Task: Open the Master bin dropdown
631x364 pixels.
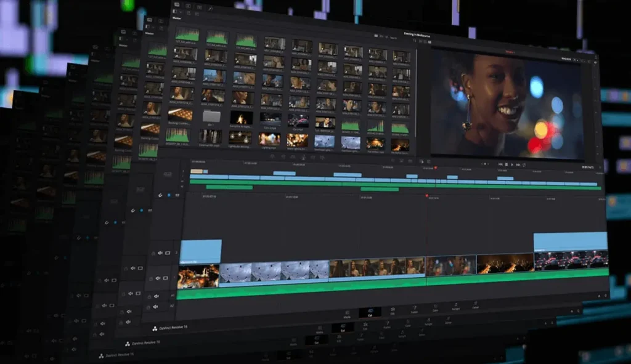Action: coord(179,18)
